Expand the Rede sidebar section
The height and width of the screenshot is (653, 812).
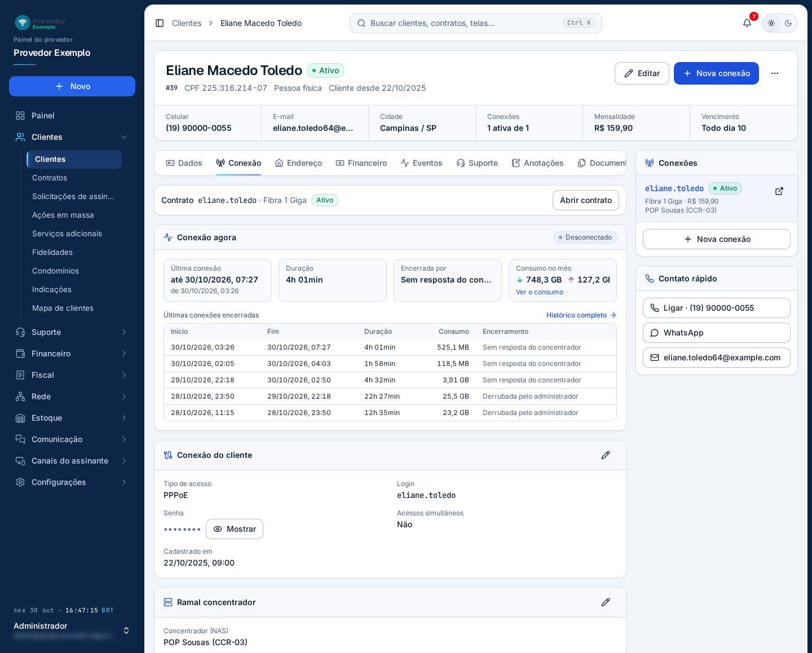pyautogui.click(x=72, y=396)
